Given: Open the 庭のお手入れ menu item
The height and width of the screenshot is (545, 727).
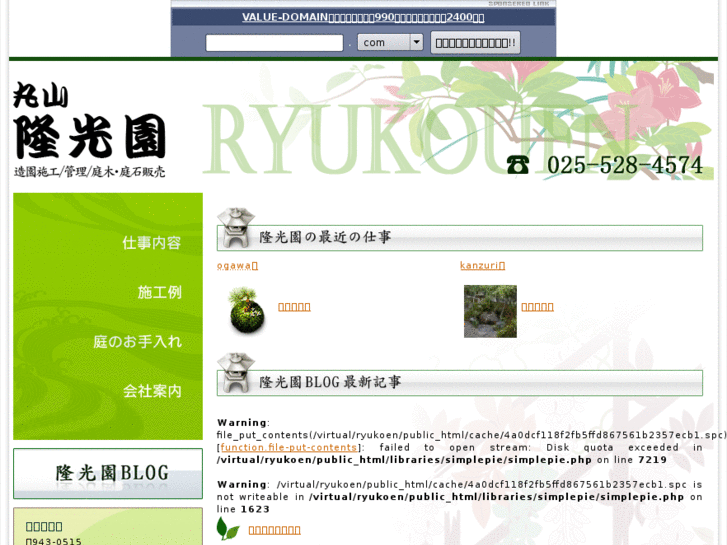Looking at the screenshot, I should pos(137,342).
